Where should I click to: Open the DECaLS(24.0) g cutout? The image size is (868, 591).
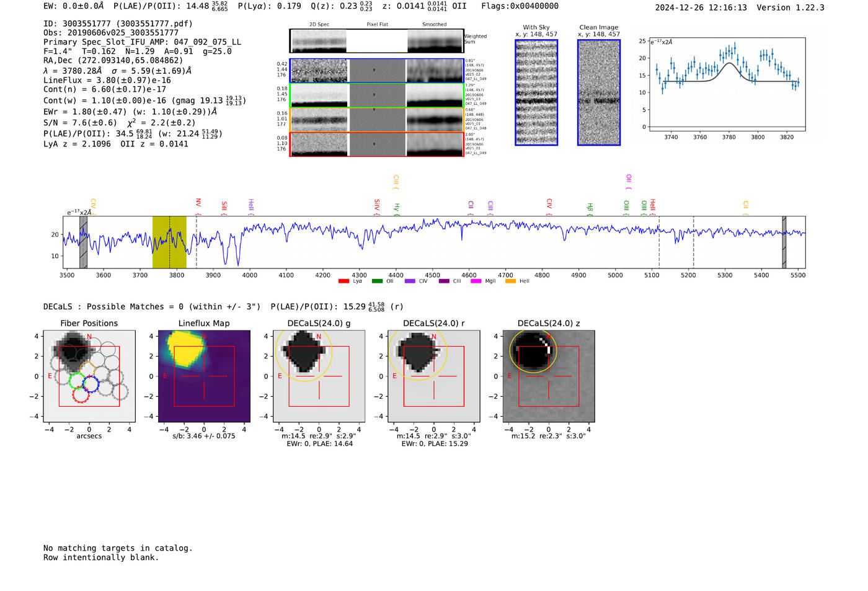319,376
